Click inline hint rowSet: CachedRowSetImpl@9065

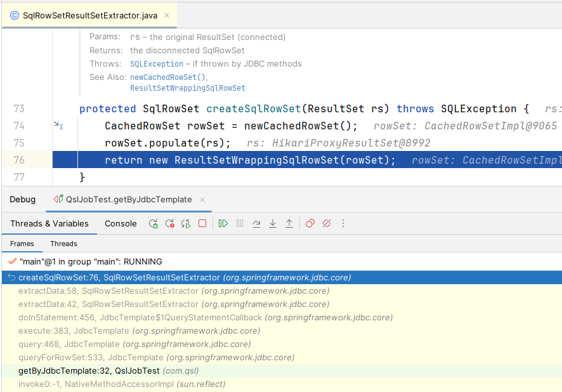coord(465,126)
